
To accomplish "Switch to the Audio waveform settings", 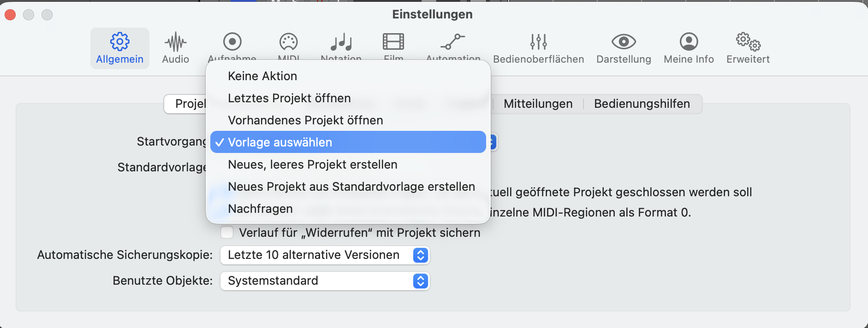I will click(175, 42).
